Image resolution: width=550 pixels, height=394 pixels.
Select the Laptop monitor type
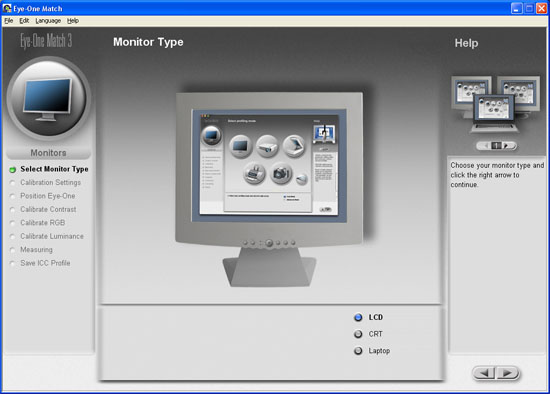coord(372,350)
